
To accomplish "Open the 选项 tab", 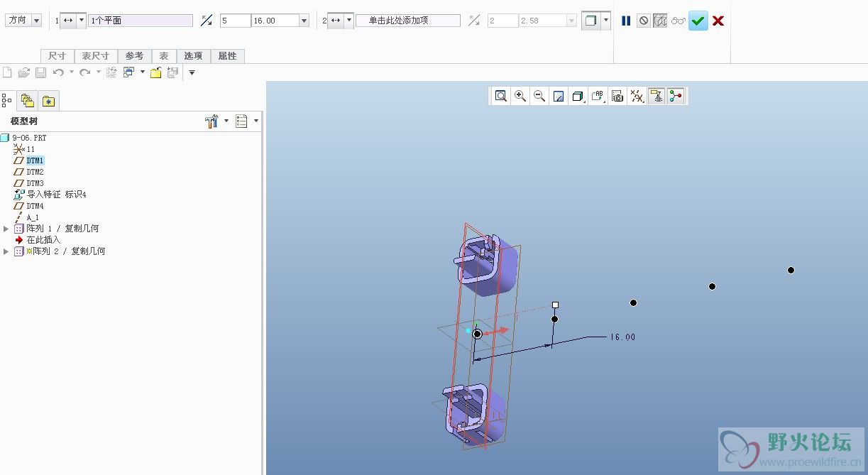I will (x=193, y=56).
